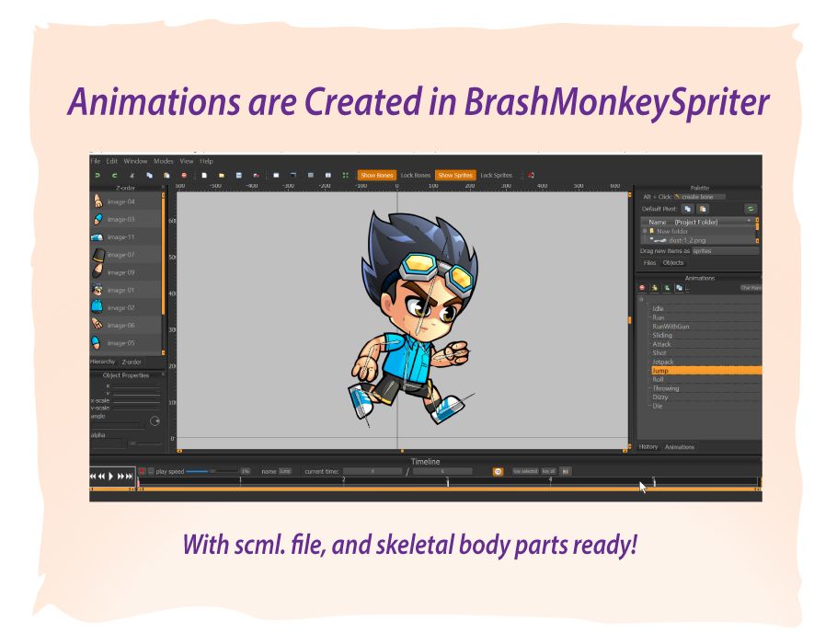Switch to the Objects tab in Palette
The width and height of the screenshot is (837, 644).
pos(673,263)
